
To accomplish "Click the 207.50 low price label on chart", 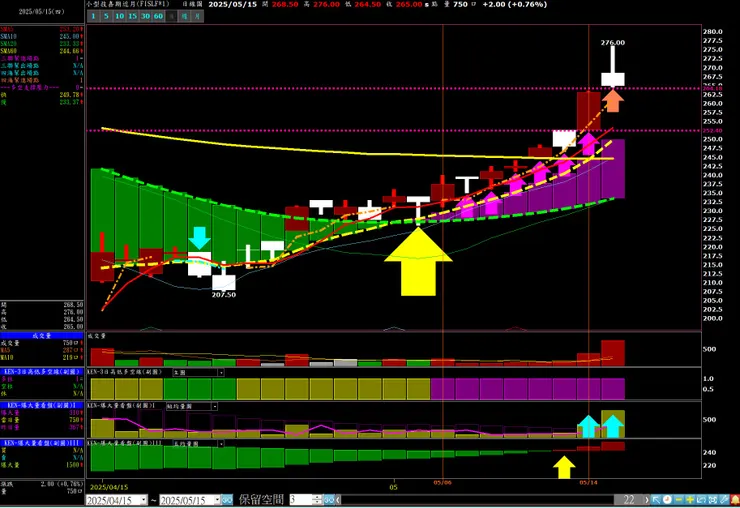I will pos(224,295).
